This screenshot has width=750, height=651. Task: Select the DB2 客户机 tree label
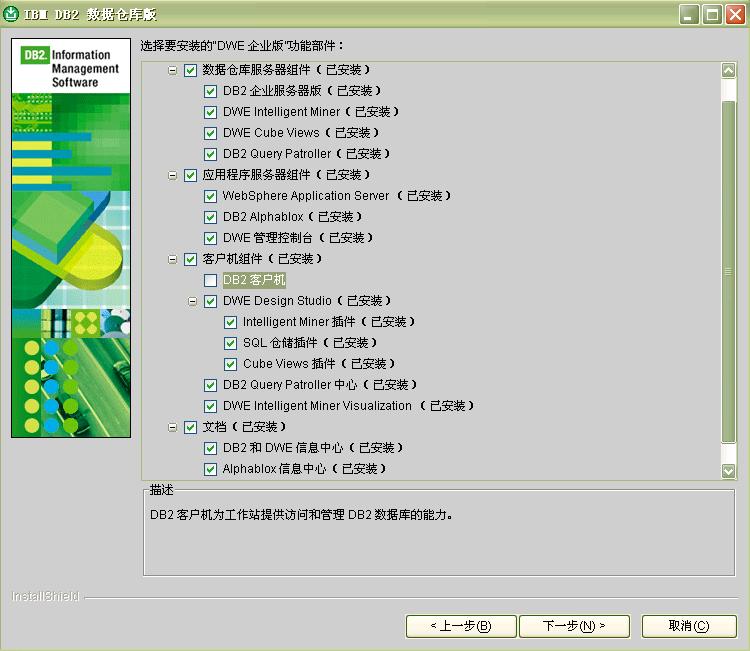tap(254, 280)
